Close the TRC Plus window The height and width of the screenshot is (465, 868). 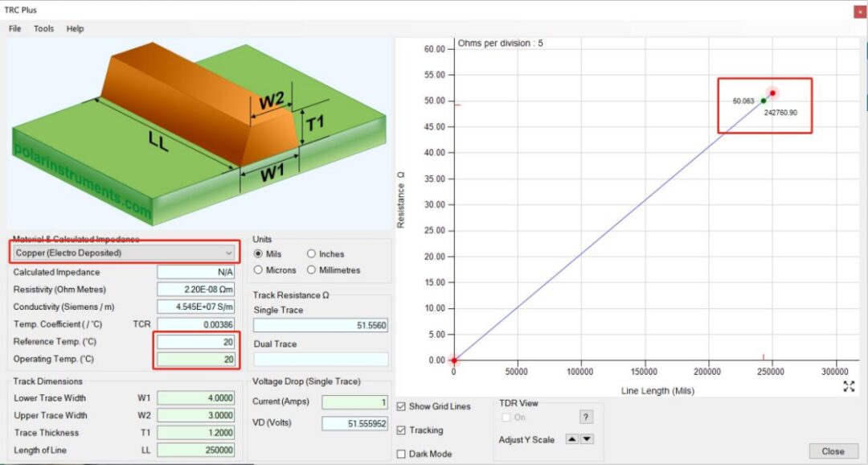(860, 10)
